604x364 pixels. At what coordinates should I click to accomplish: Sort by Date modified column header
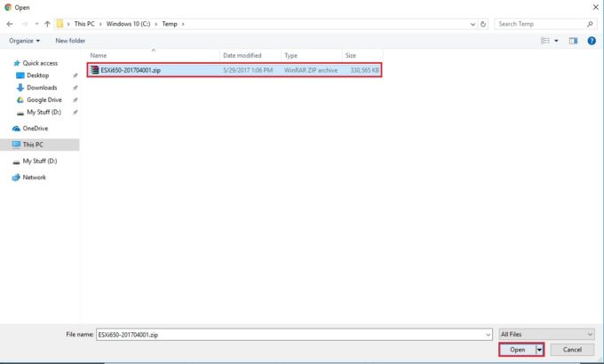(242, 55)
